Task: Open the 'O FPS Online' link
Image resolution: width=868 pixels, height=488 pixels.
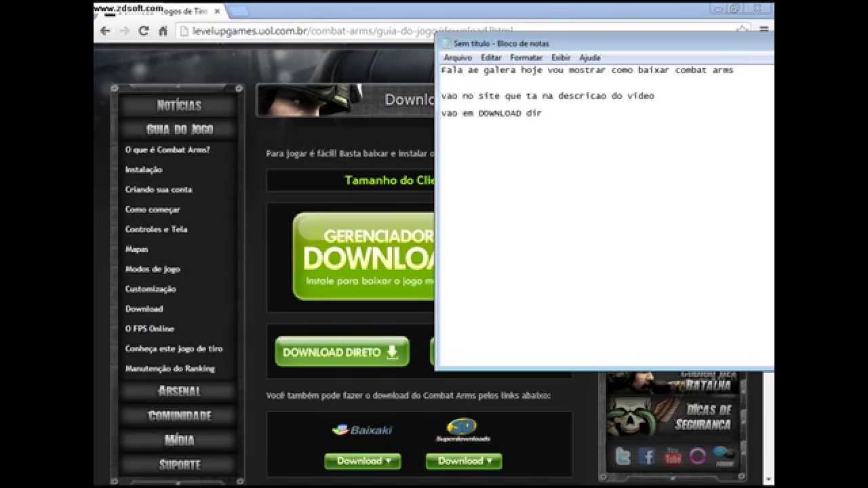Action: [x=149, y=329]
